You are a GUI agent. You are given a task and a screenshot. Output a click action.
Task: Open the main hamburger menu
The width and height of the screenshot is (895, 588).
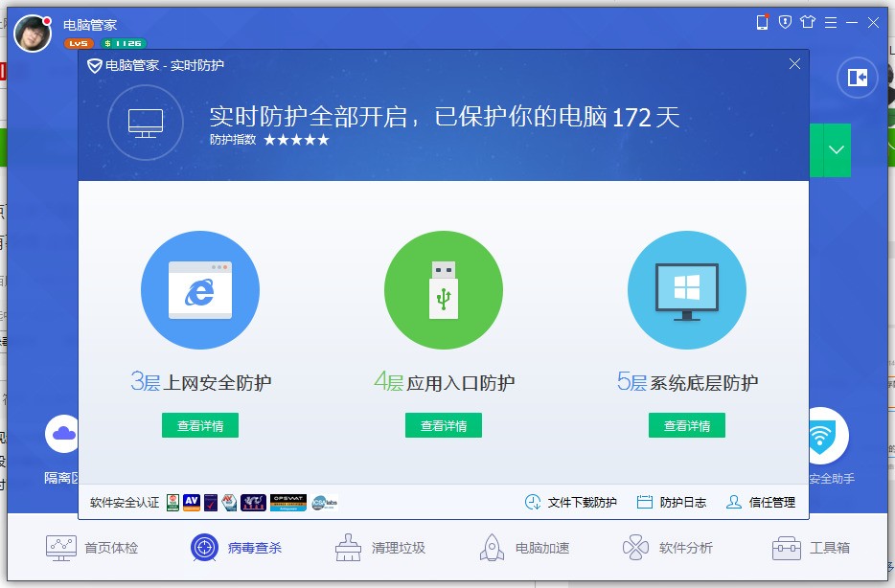point(831,22)
